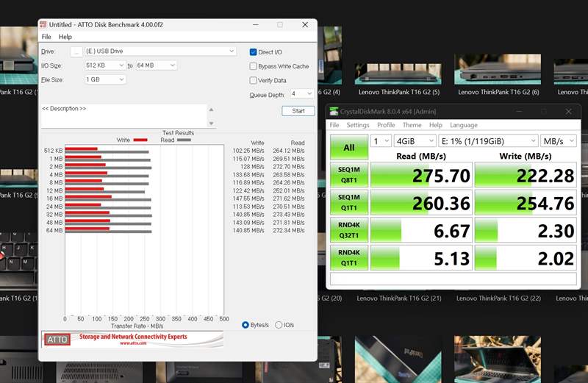Open CrystalDiskMark Theme menu
This screenshot has width=588, height=383.
tap(412, 125)
